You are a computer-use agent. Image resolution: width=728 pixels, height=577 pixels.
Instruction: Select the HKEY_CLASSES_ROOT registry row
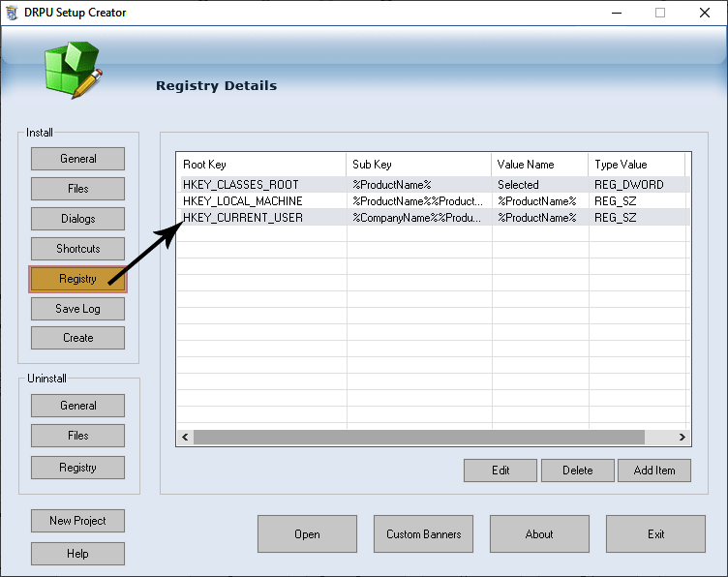pos(241,185)
